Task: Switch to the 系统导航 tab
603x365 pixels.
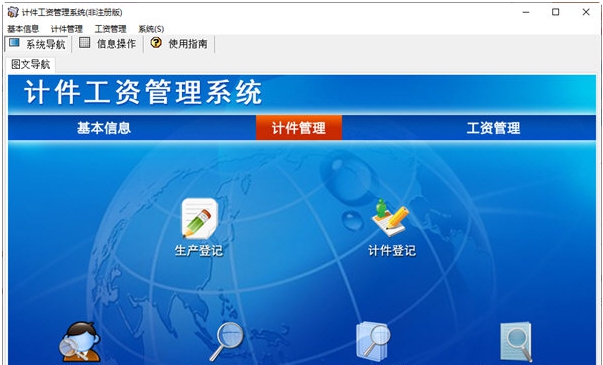Action: pos(37,44)
